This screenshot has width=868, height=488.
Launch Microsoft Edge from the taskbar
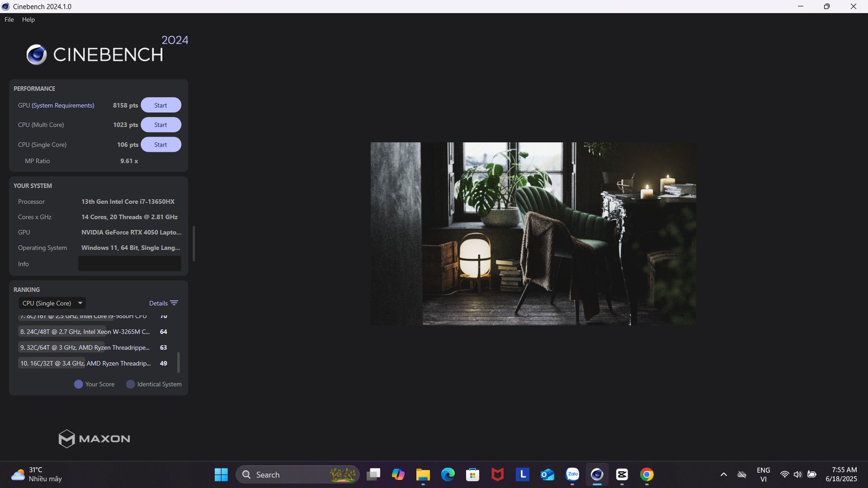(x=448, y=475)
